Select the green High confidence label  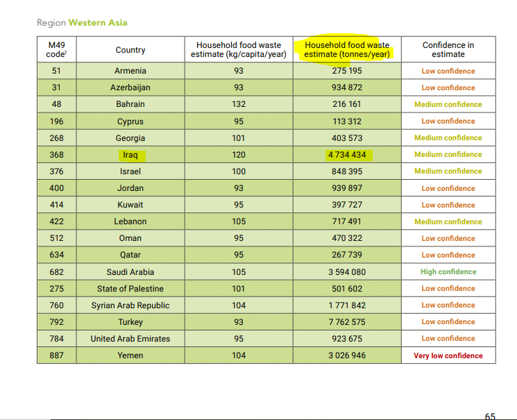tap(448, 272)
